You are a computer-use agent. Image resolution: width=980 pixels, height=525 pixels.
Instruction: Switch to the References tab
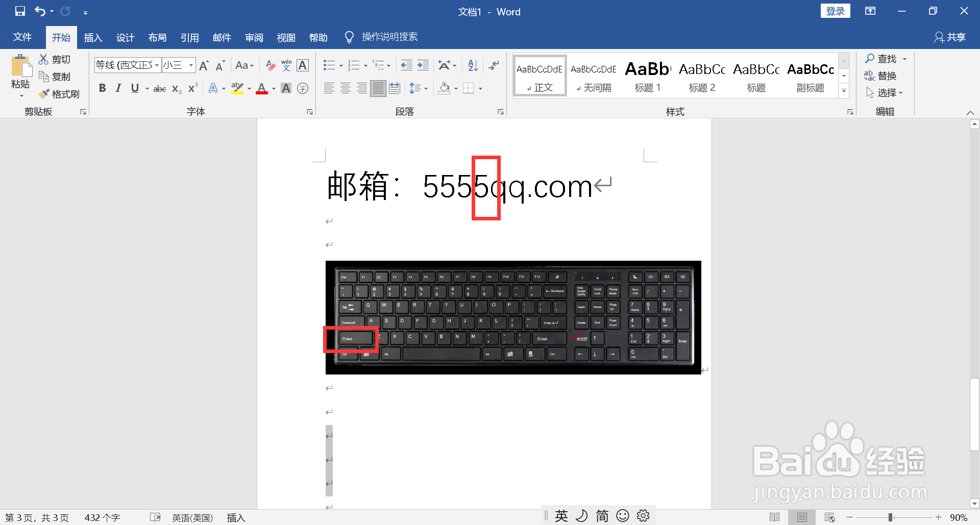(189, 37)
